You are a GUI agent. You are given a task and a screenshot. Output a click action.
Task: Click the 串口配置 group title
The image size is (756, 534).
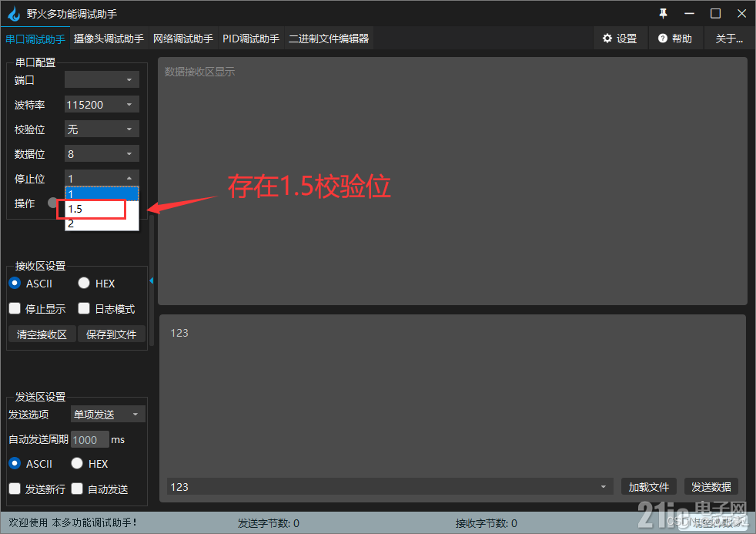[35, 62]
